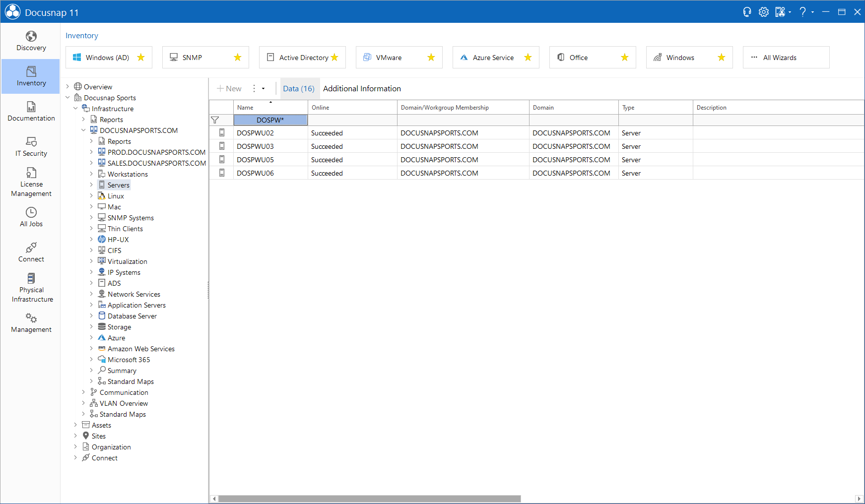Open All Wizards list
The width and height of the screenshot is (865, 504).
click(786, 58)
